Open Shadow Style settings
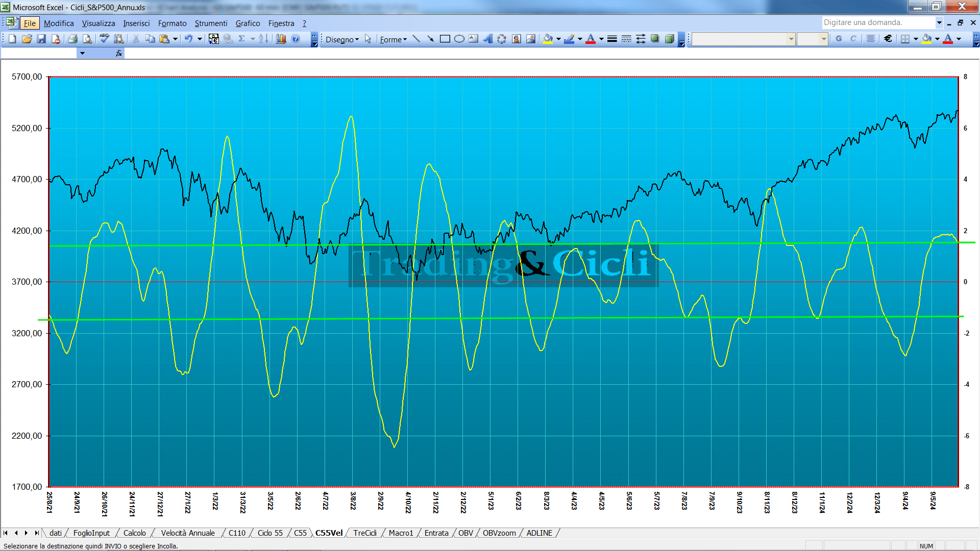This screenshot has width=980, height=551. [655, 39]
